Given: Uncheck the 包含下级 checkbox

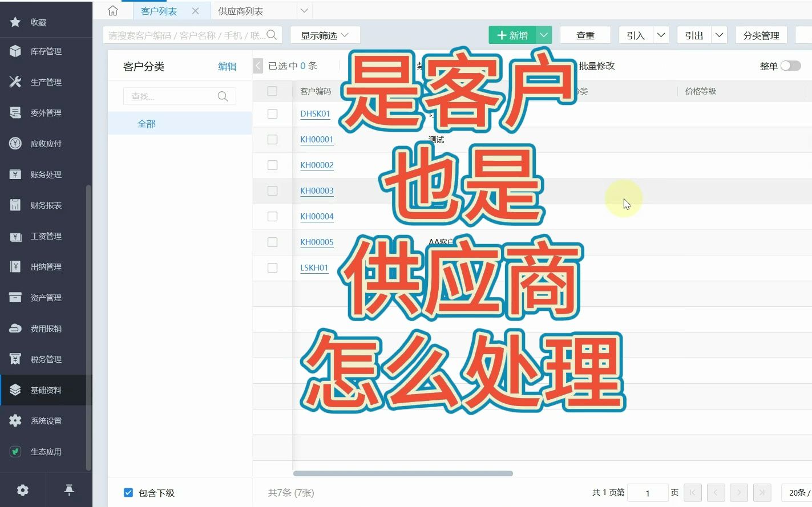Looking at the screenshot, I should click(128, 493).
